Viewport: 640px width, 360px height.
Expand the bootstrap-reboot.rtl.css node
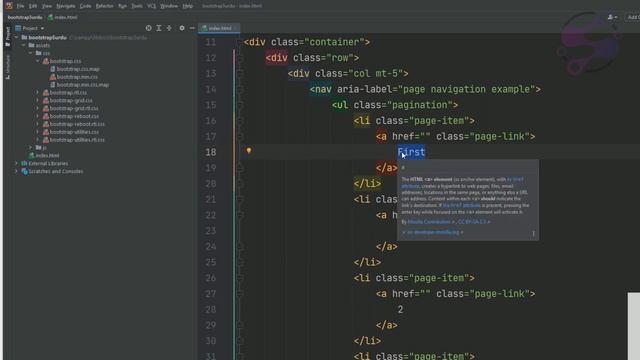(x=38, y=124)
